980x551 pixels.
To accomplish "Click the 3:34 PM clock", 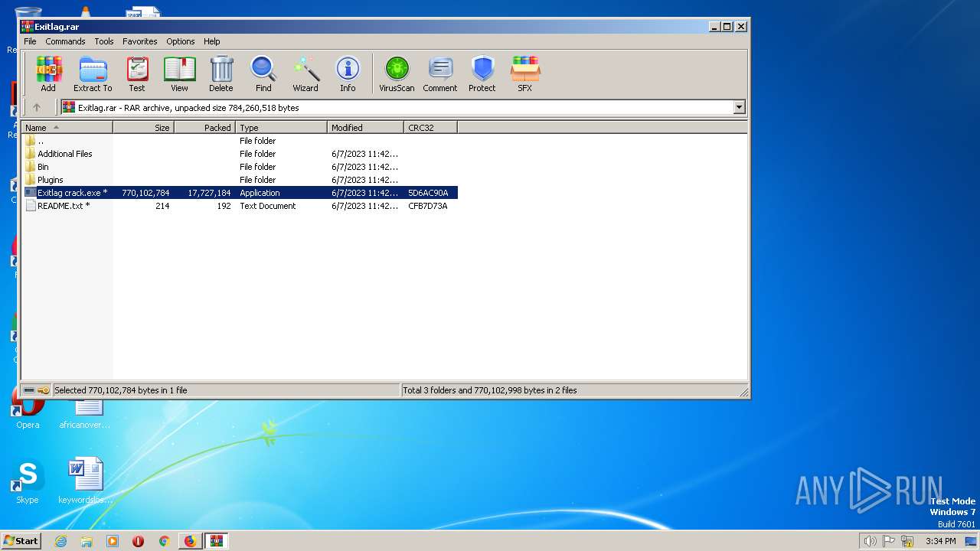I will 940,541.
